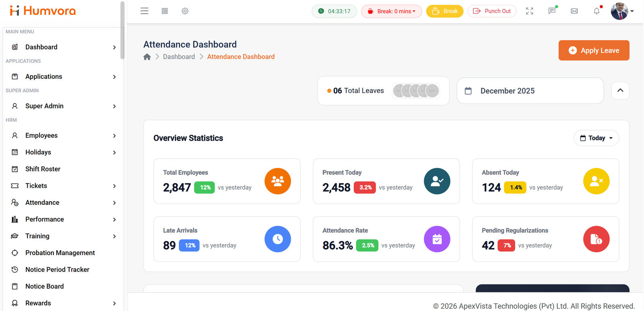
Task: Open the notifications bell icon
Action: tap(597, 11)
